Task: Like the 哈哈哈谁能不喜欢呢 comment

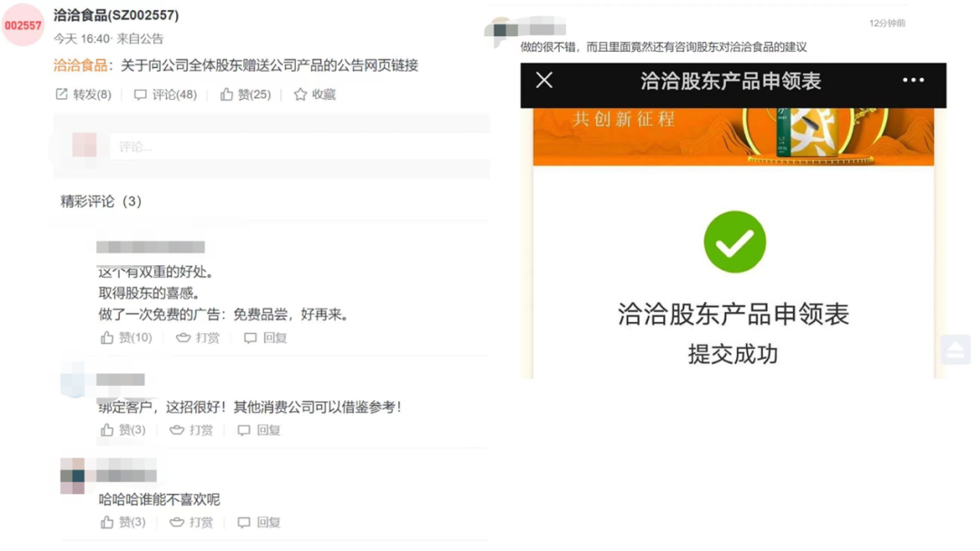Action: [123, 522]
